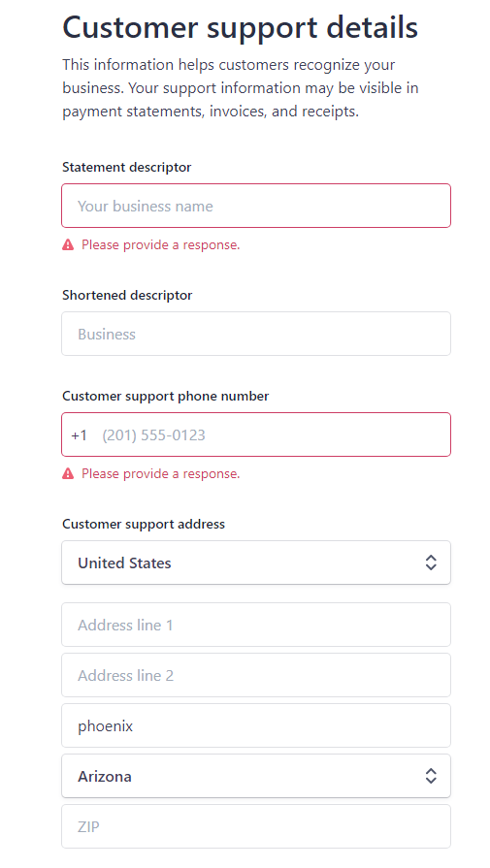Screen dimensions: 490x868
Task: Open the Arizona state dropdown
Action: [x=256, y=776]
